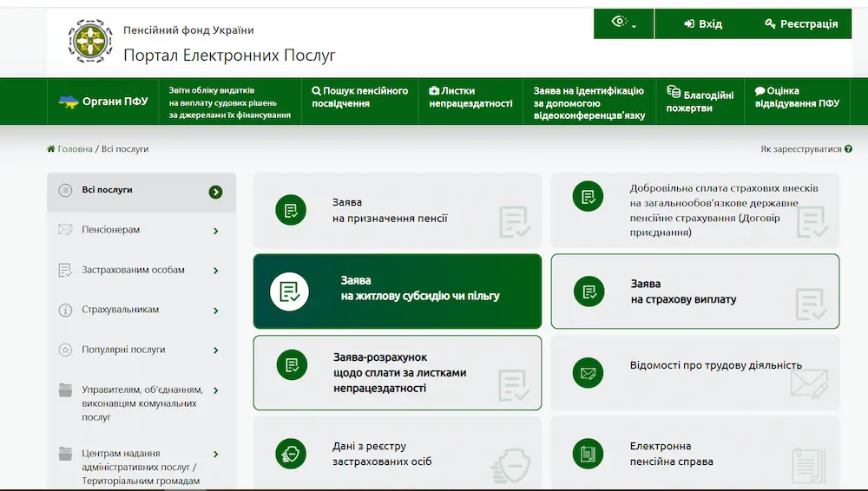The width and height of the screenshot is (868, 491).
Task: Open Органи ПФУ menu item
Action: click(103, 101)
